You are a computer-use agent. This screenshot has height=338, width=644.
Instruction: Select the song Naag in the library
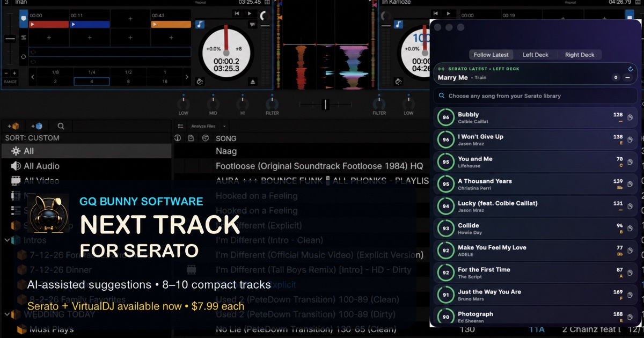226,152
